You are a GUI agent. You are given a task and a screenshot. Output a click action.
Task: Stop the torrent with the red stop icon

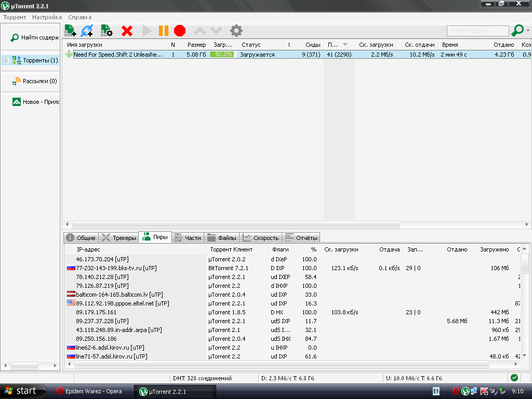(180, 31)
